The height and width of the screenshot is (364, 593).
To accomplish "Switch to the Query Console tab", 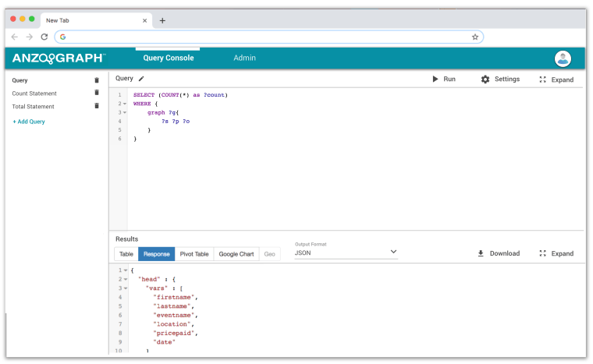I will pos(169,58).
